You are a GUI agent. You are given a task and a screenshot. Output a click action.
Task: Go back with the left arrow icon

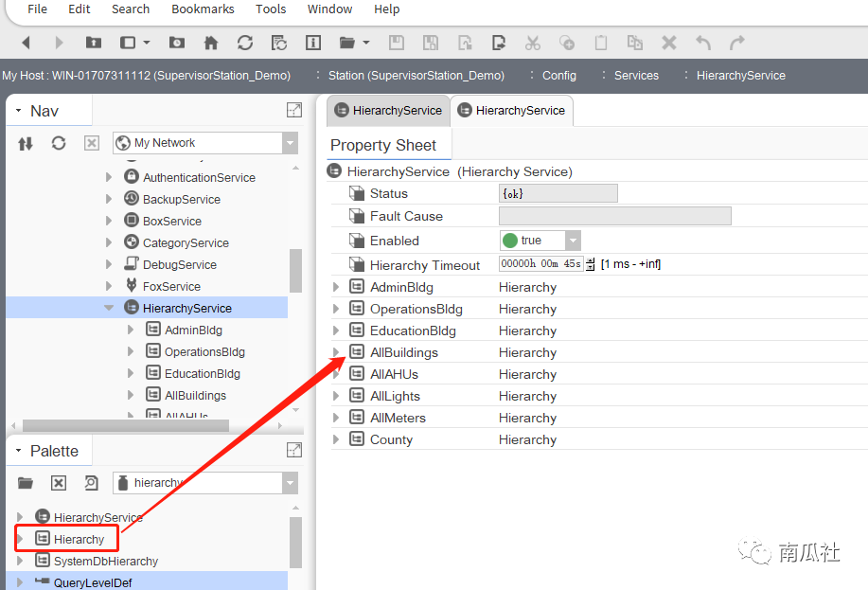pyautogui.click(x=26, y=43)
